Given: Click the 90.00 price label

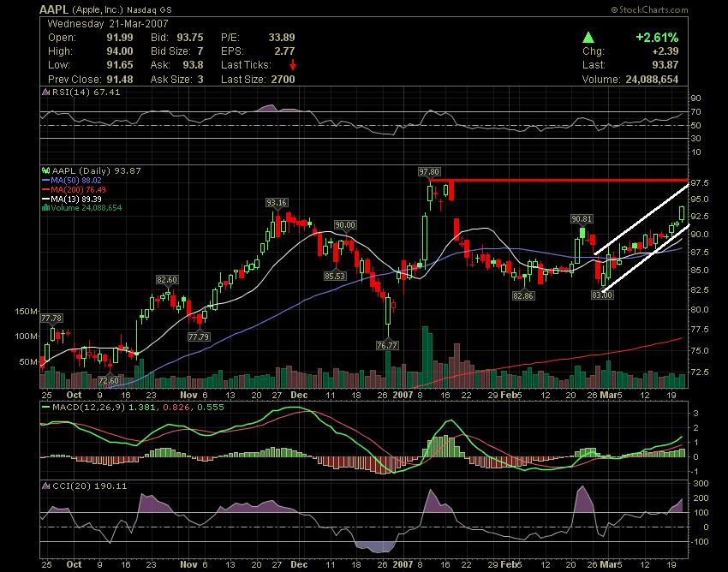Looking at the screenshot, I should tap(345, 225).
